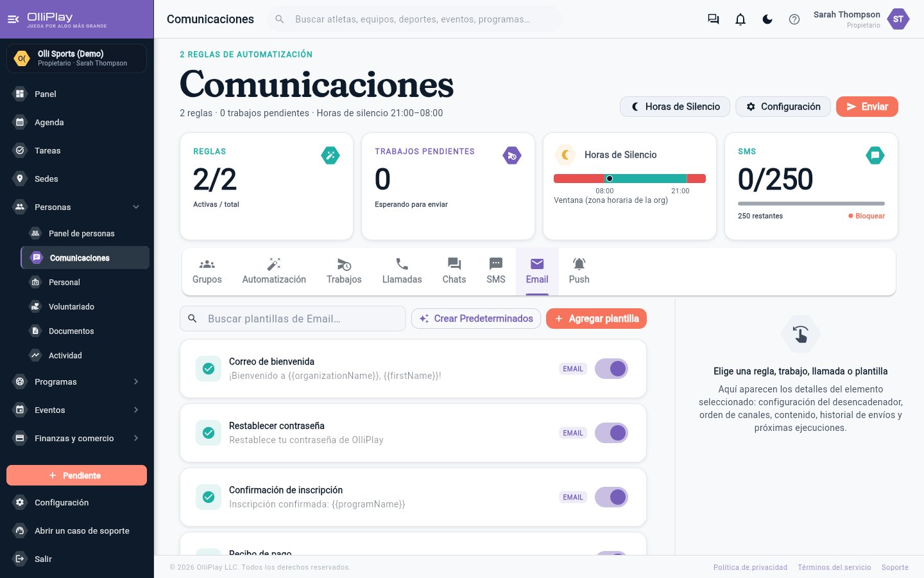Click the Abrir un caso de soporte icon
This screenshot has width=924, height=578.
[20, 530]
